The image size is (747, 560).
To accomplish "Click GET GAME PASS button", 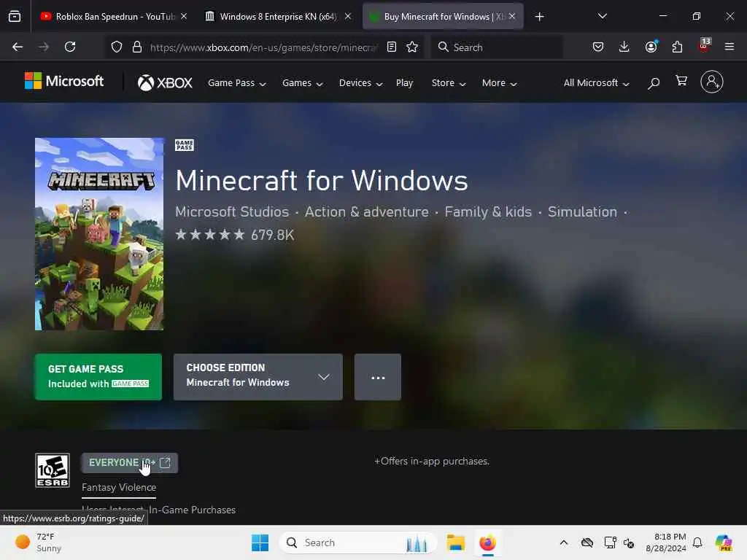I will 98,377.
